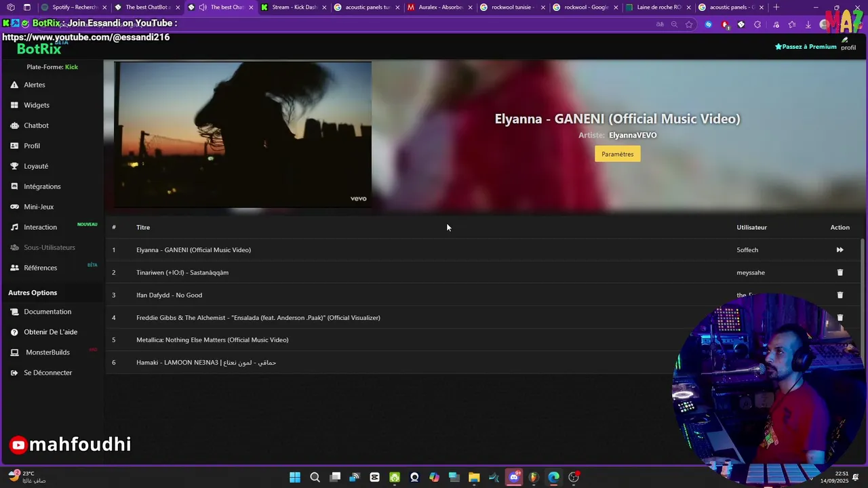Open Windows taskbar search

315,477
